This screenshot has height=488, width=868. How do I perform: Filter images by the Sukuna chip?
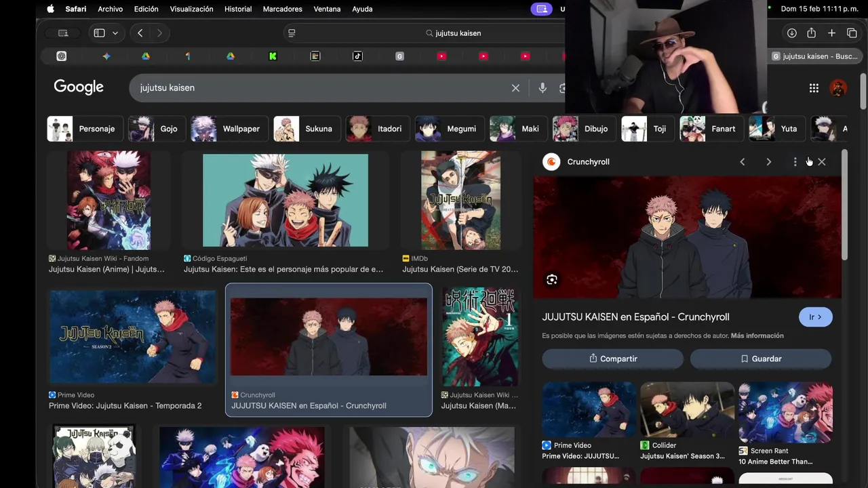click(307, 129)
